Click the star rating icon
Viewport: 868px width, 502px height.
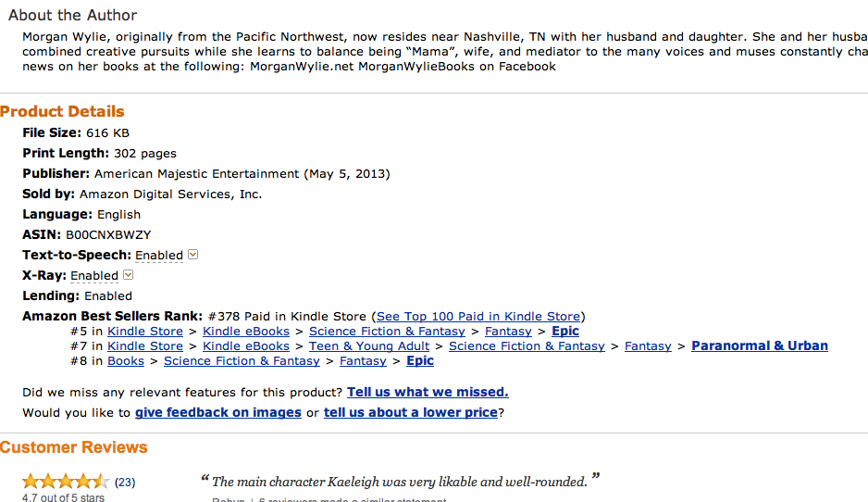point(66,481)
